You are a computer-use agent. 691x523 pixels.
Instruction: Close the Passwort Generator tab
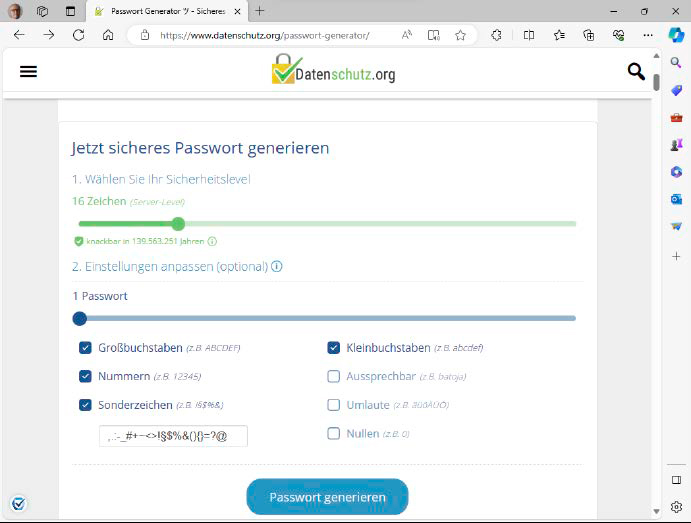point(237,11)
